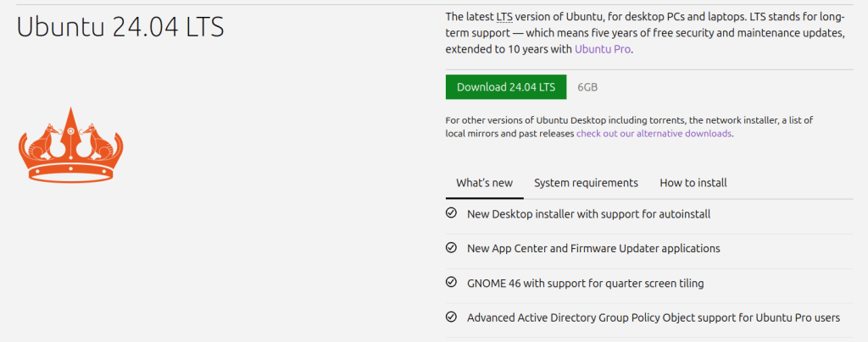The width and height of the screenshot is (868, 342).
Task: Switch to the System requirements tab
Action: click(x=586, y=183)
